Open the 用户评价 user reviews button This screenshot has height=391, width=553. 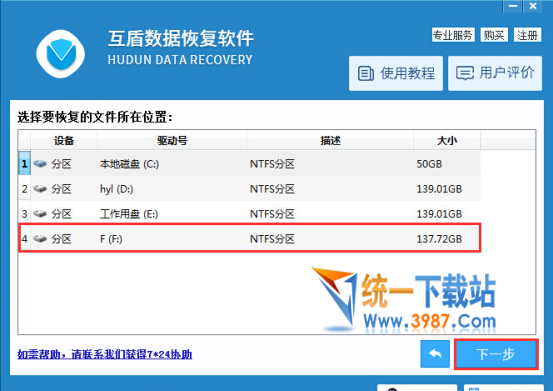[x=495, y=73]
